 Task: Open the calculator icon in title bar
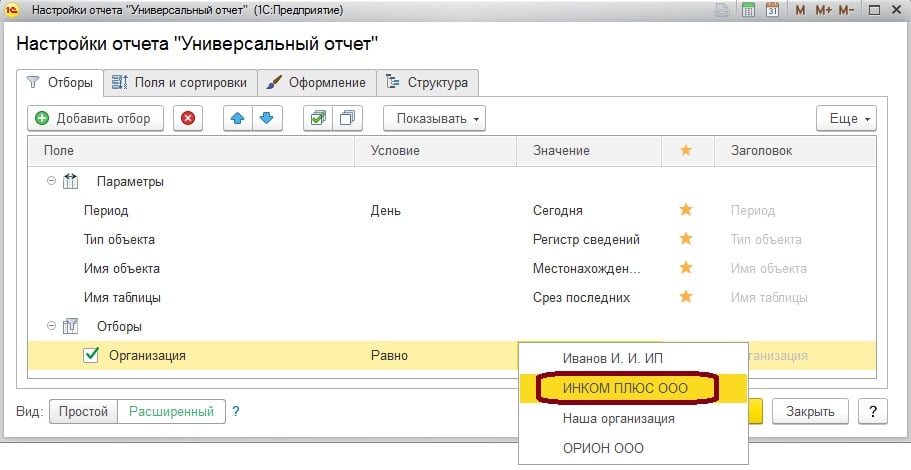[x=747, y=11]
